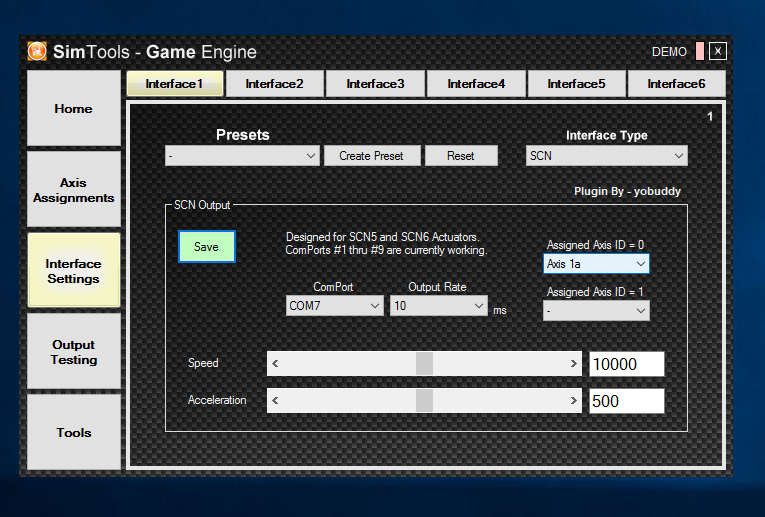Switch to the Interface3 tab
Screen dimensions: 765x517
[375, 84]
